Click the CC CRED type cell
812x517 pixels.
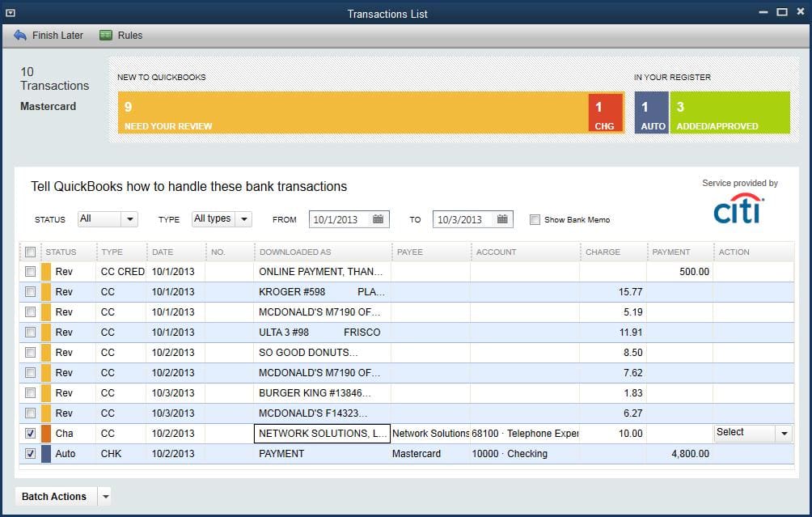[x=123, y=272]
